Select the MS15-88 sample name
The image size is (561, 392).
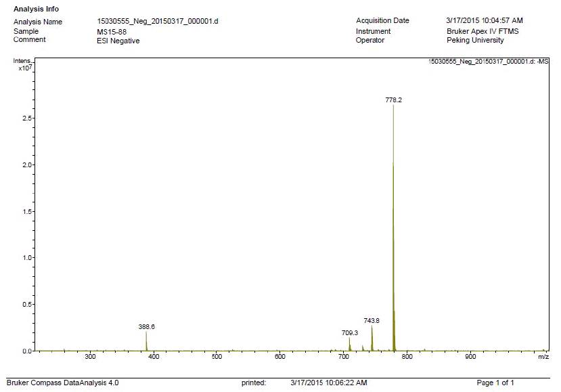coord(112,31)
